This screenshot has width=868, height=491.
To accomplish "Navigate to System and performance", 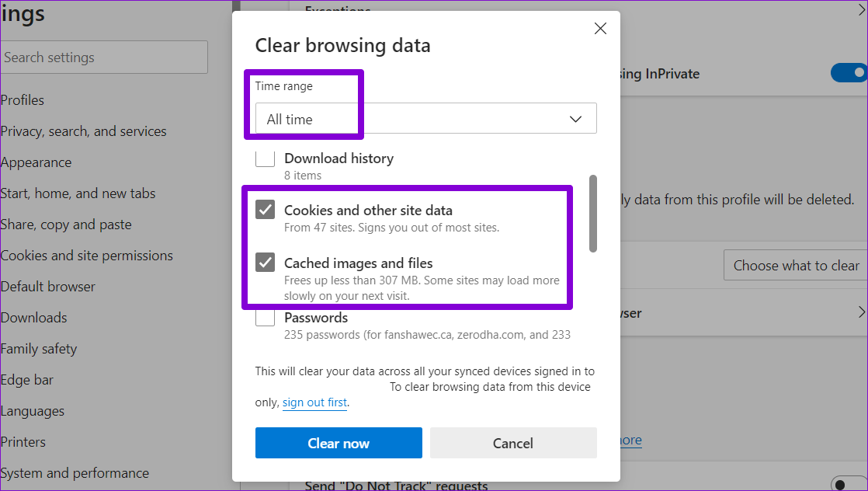I will 75,473.
